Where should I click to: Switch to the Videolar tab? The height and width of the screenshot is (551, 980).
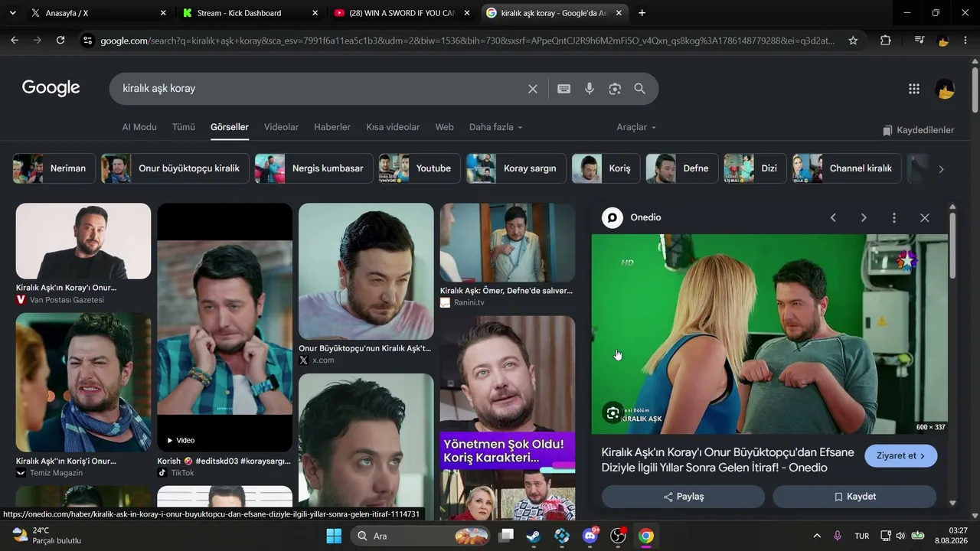[x=281, y=127]
